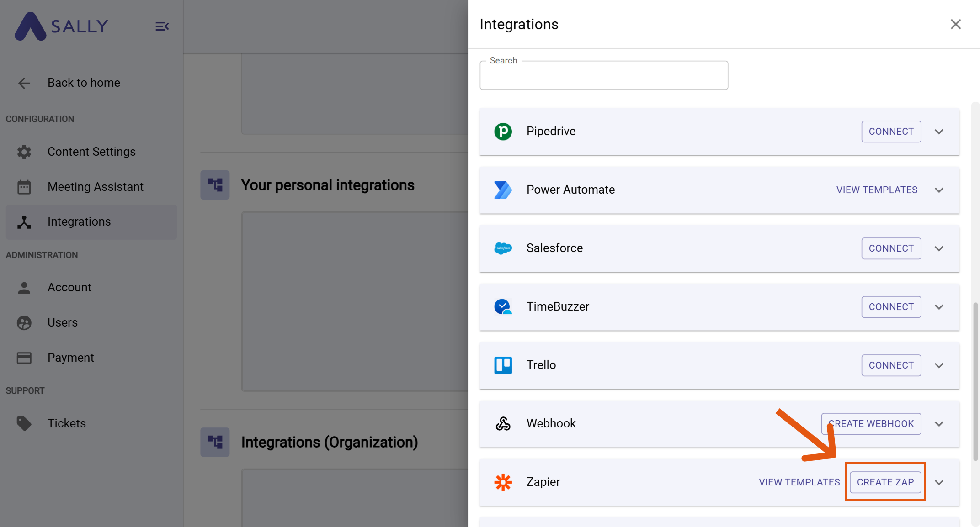The image size is (980, 527).
Task: Click the Power Automate logo icon
Action: [503, 190]
